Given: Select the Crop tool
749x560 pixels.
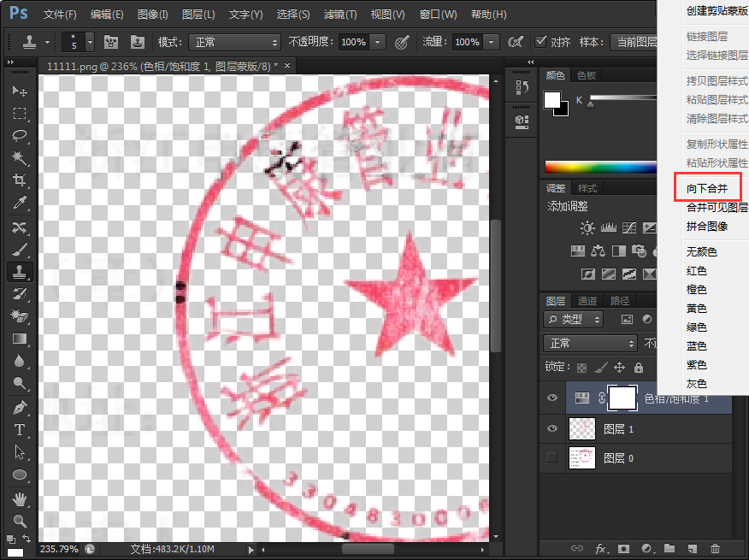Looking at the screenshot, I should (x=20, y=180).
